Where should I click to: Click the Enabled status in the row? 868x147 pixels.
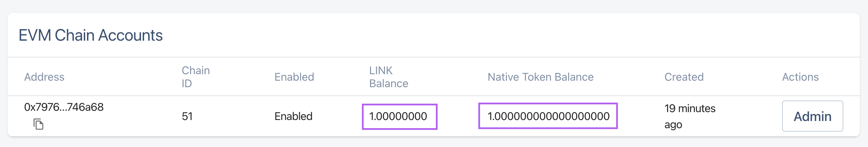coord(293,117)
